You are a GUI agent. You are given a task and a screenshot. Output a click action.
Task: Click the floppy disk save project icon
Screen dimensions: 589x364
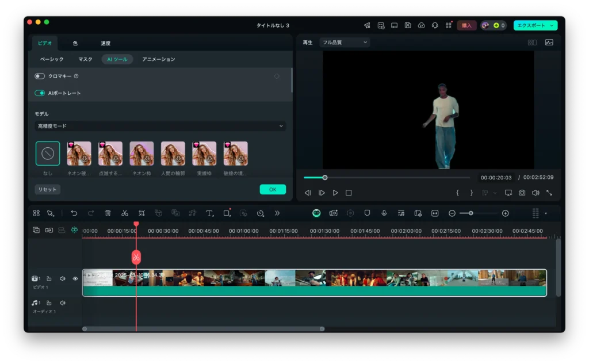(408, 25)
